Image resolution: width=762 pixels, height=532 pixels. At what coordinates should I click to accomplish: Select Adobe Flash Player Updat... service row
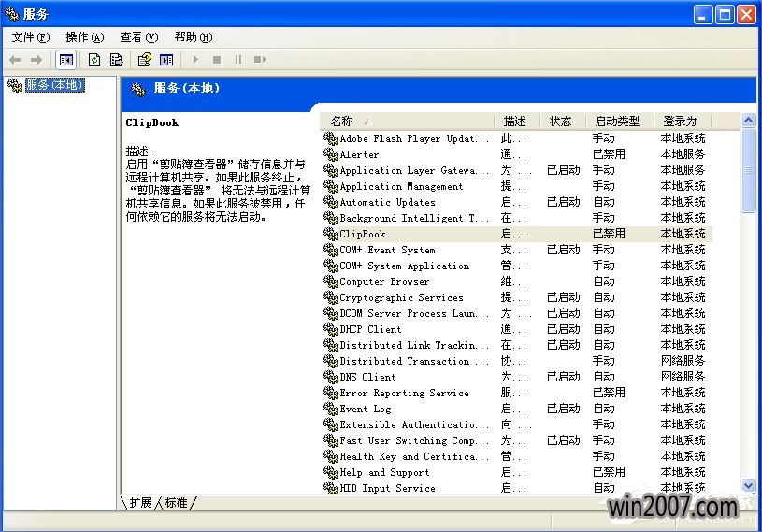pos(517,138)
